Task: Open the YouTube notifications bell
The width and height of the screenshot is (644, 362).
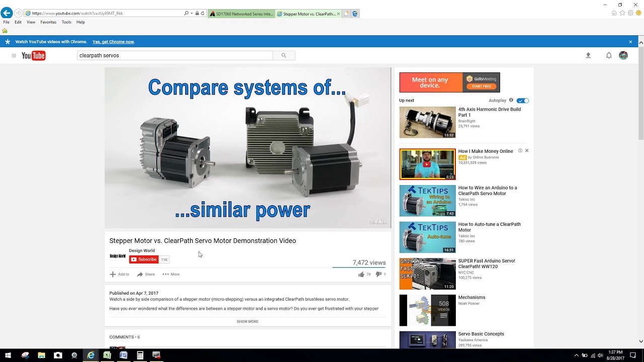Action: (609, 55)
